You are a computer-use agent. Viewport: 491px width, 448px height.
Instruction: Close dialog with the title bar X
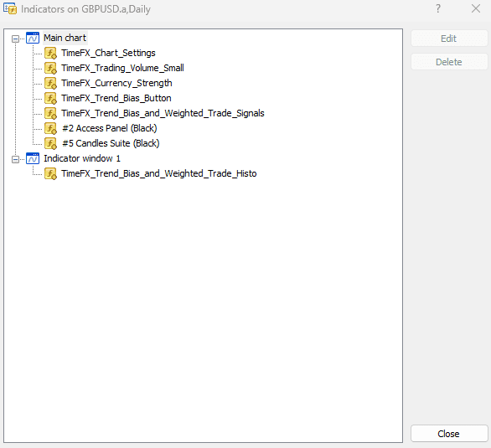click(476, 8)
